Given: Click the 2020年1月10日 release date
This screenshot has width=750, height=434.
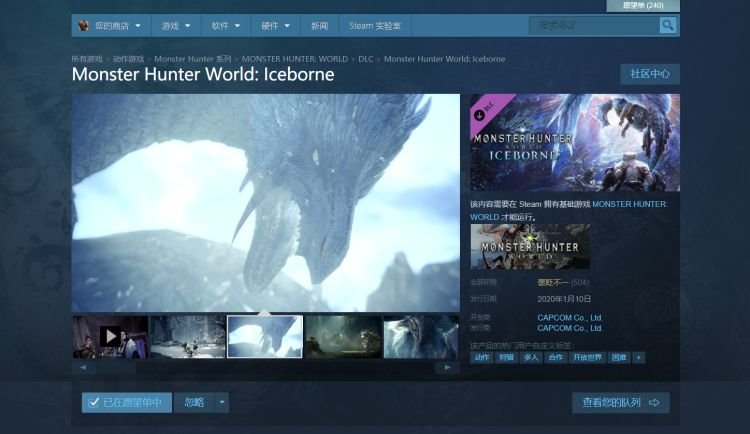Looking at the screenshot, I should pyautogui.click(x=564, y=299).
